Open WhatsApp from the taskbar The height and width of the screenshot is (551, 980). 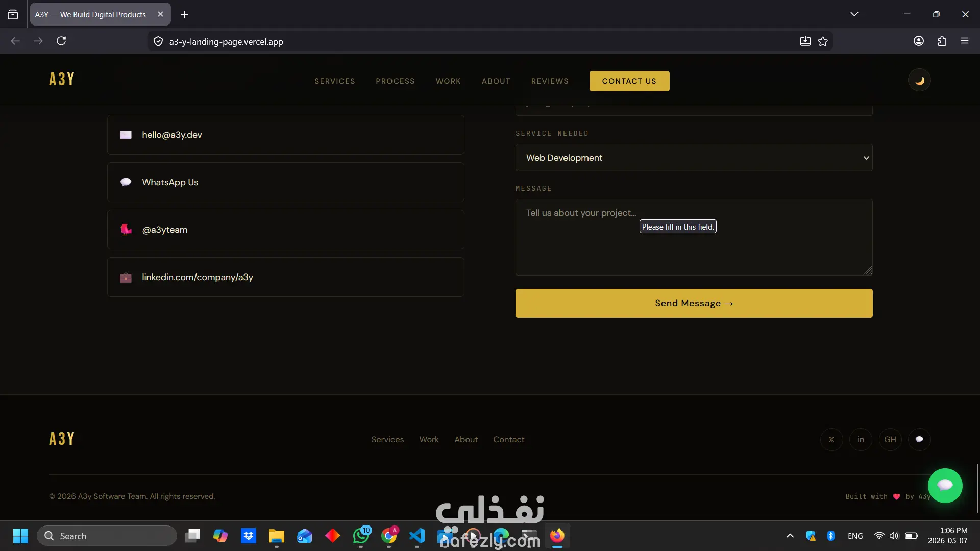[361, 536]
